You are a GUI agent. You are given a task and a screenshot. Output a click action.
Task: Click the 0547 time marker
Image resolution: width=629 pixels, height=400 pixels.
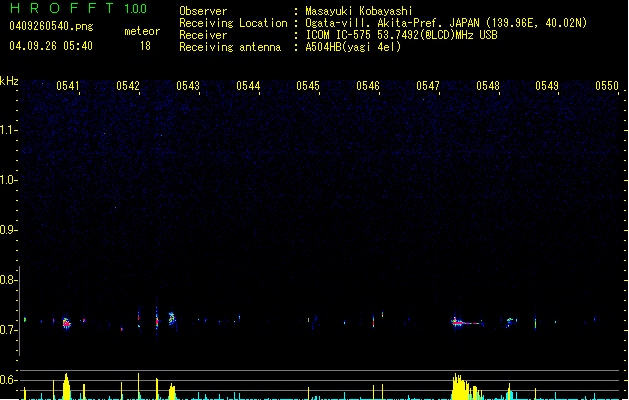coord(428,86)
